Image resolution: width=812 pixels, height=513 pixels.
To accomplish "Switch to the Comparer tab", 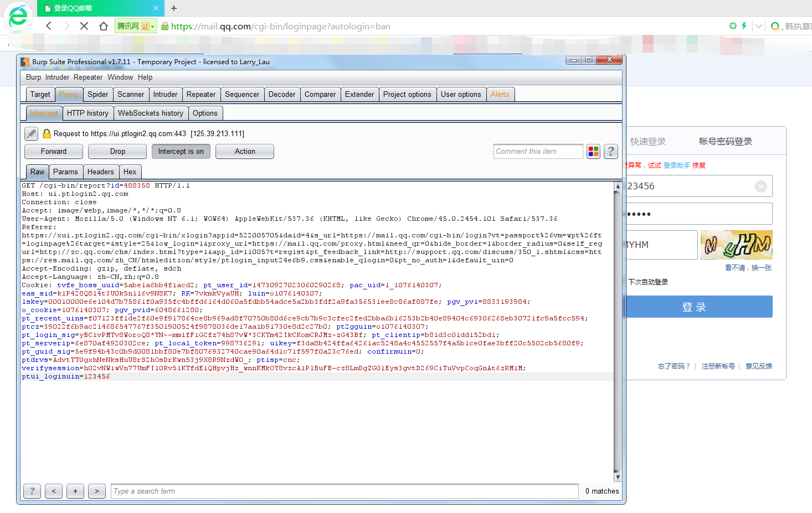I will pos(320,95).
